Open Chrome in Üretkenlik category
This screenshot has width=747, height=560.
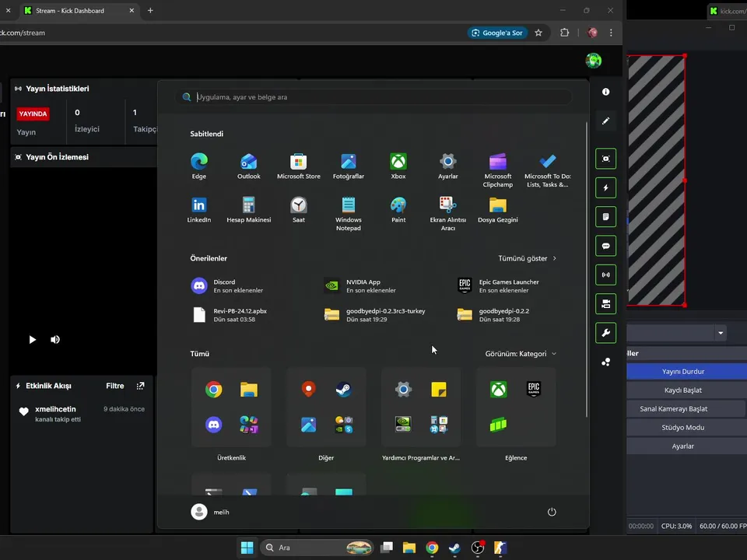click(x=213, y=390)
